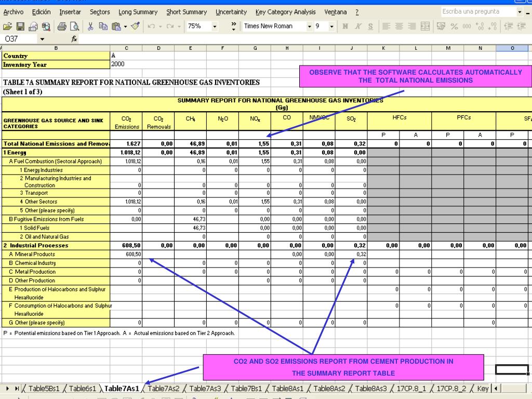This screenshot has width=532, height=399.
Task: Click Decrease Indent icon
Action: point(508,26)
